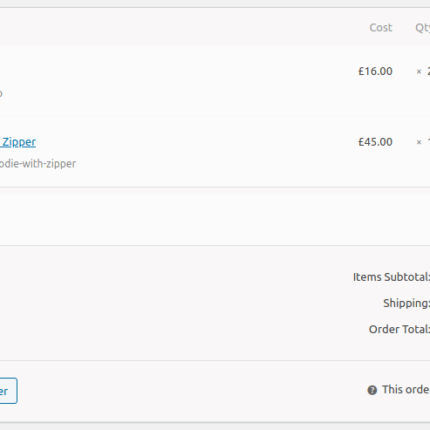The height and width of the screenshot is (430, 430).
Task: Click the Shipping label in the totals
Action: pyautogui.click(x=406, y=303)
